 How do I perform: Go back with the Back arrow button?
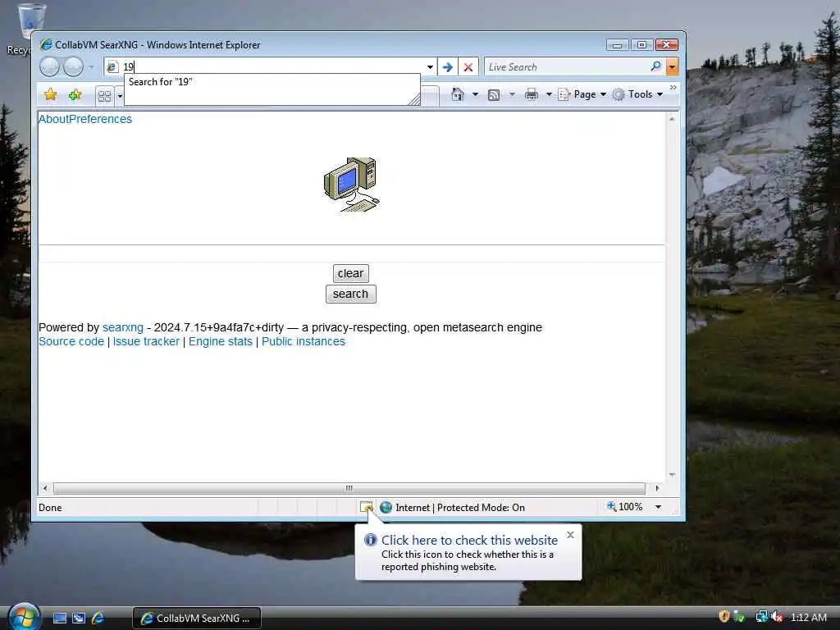(x=49, y=67)
